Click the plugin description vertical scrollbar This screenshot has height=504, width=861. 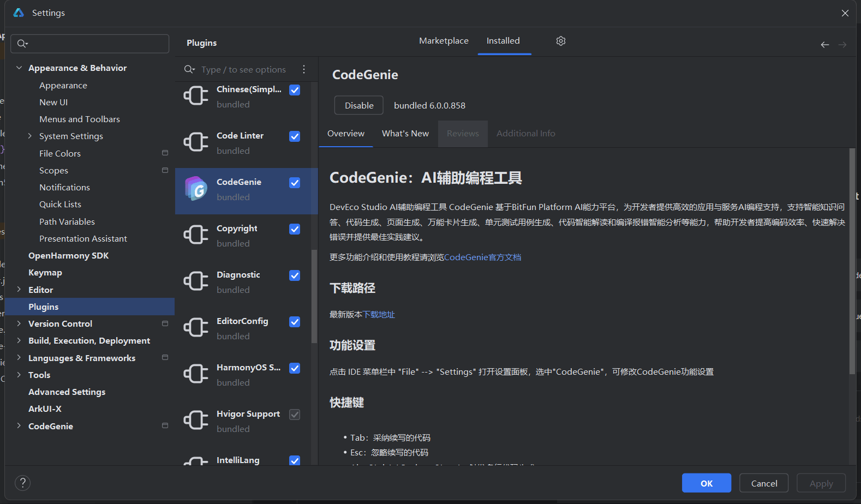click(x=852, y=261)
